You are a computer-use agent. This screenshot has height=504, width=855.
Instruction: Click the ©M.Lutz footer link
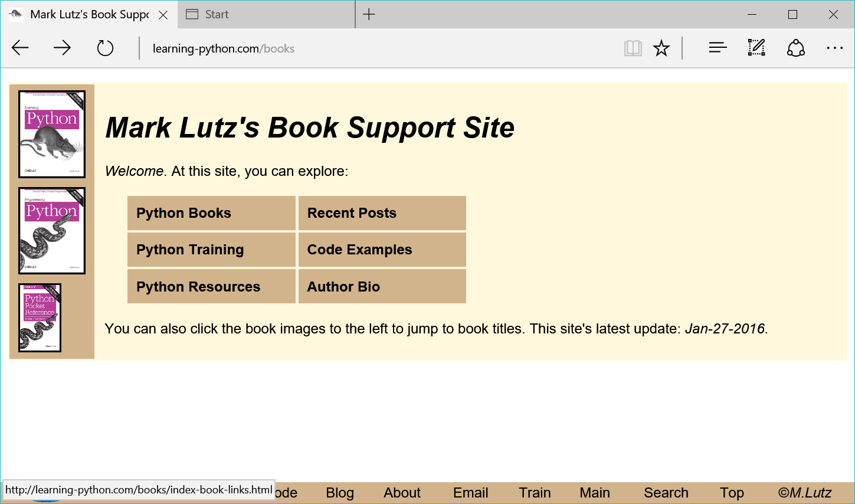pos(805,493)
